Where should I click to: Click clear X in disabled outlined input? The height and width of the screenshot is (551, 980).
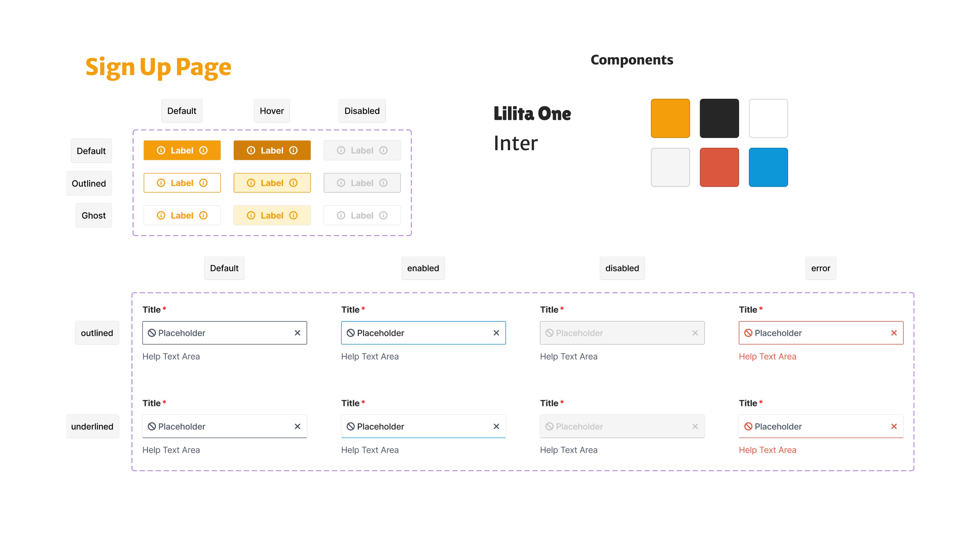point(695,333)
